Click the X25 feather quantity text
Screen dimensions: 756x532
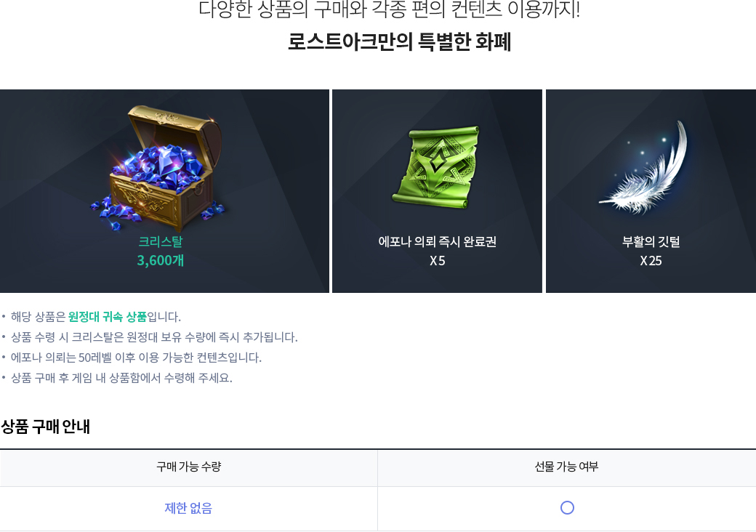(x=651, y=261)
